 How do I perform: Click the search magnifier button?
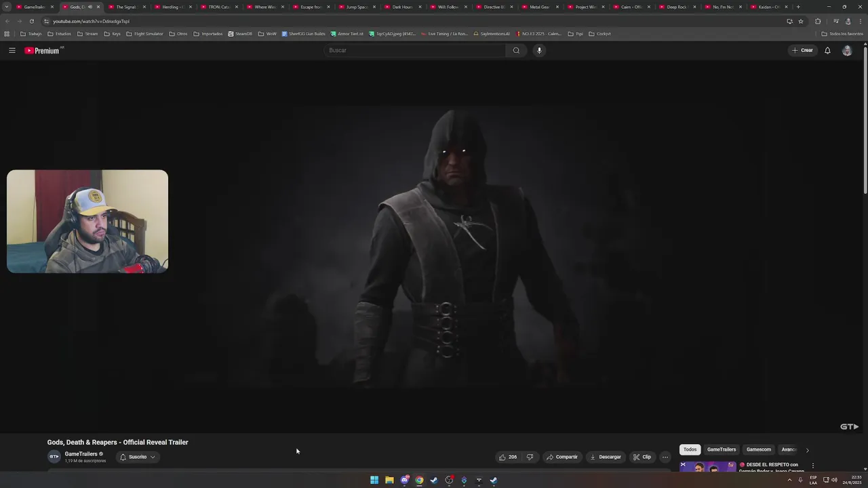(516, 50)
